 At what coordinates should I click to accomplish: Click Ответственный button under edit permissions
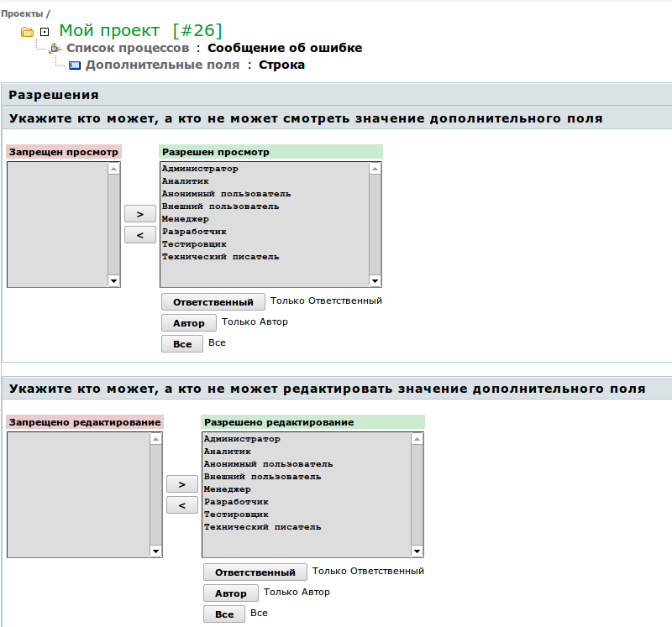coord(255,572)
